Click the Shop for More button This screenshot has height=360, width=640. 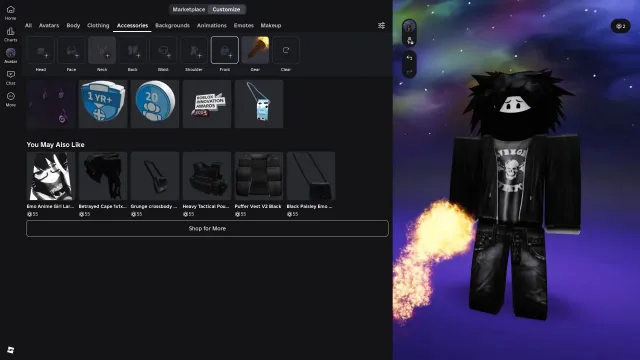(207, 229)
